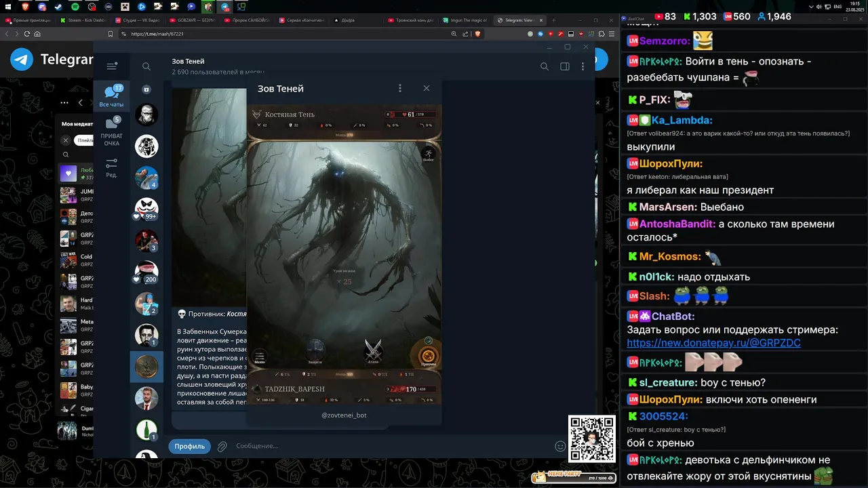This screenshot has width=868, height=488.
Task: Click the Brave shields lion icon
Action: 477,33
